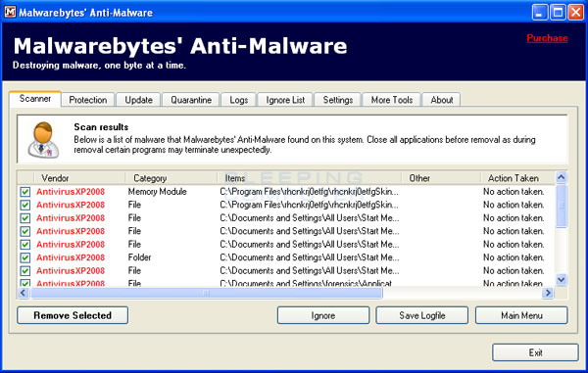Click the results list scroll down arrow
Image resolution: width=588 pixels, height=373 pixels.
(x=561, y=279)
